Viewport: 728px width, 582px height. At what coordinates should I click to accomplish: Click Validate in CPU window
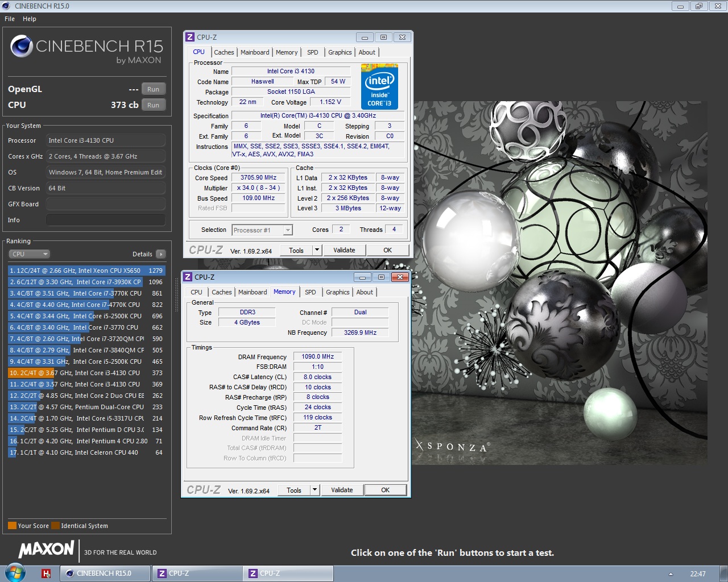pyautogui.click(x=344, y=250)
